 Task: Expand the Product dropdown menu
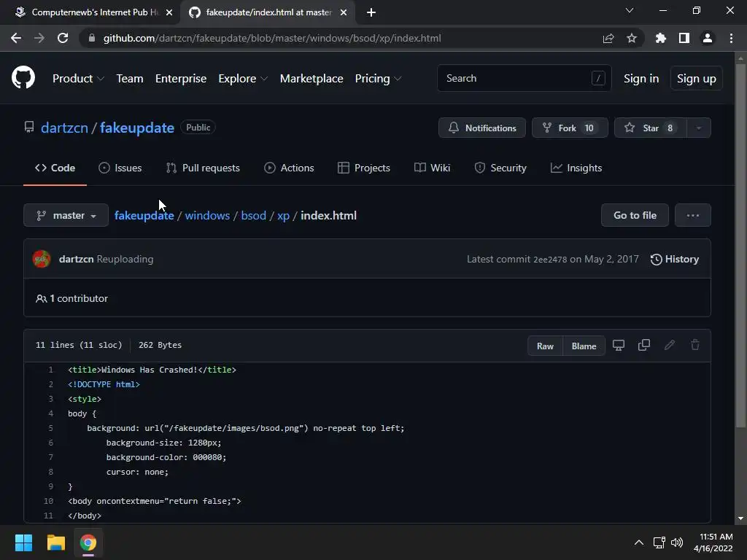coord(78,79)
